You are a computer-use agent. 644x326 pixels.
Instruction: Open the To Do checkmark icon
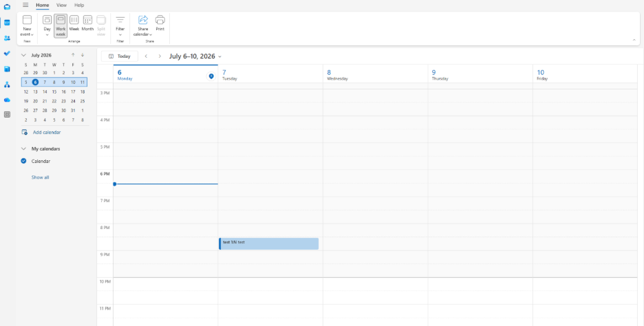7,54
